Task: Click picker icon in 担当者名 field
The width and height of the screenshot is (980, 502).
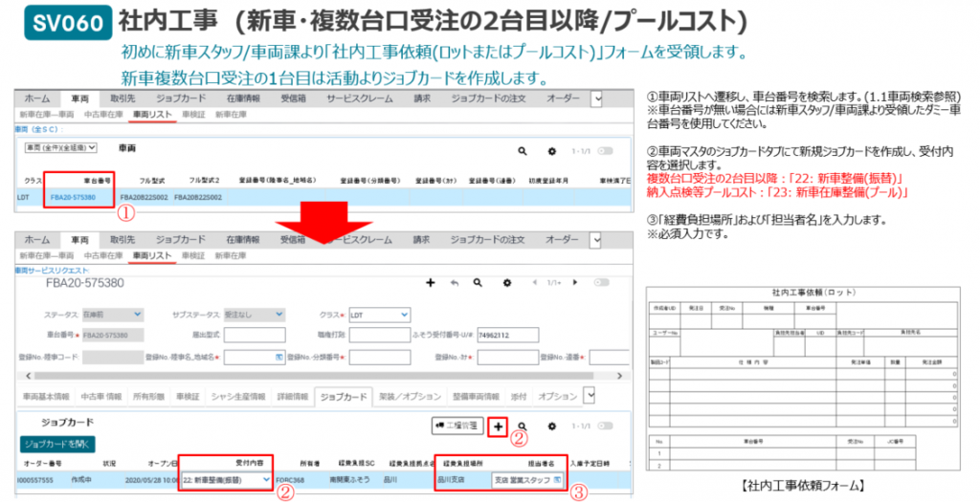Action: [x=557, y=479]
